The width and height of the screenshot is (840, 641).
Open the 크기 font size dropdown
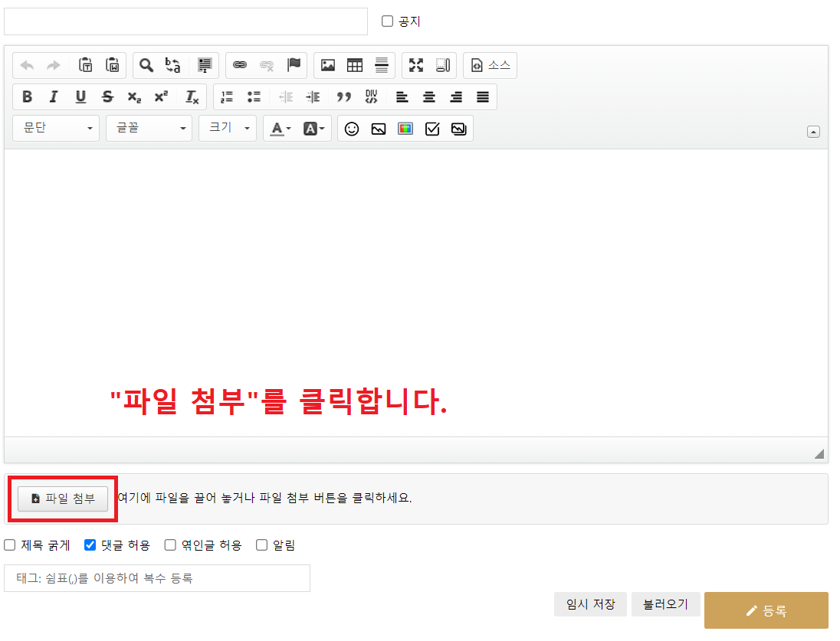click(228, 129)
